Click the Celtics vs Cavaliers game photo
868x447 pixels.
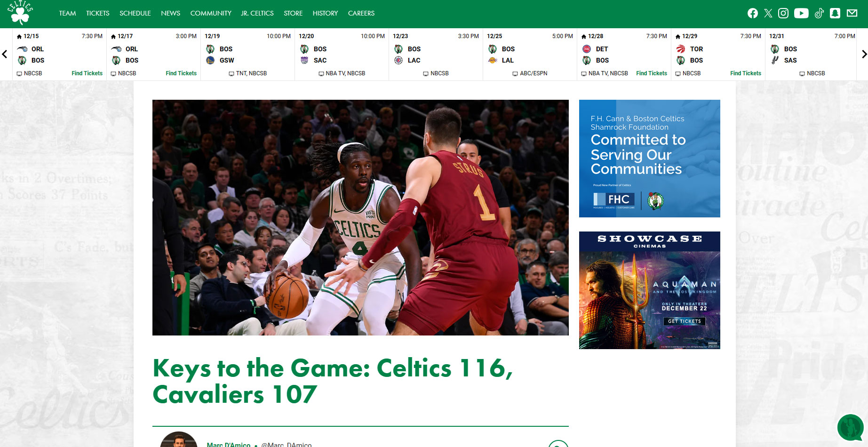pyautogui.click(x=360, y=217)
